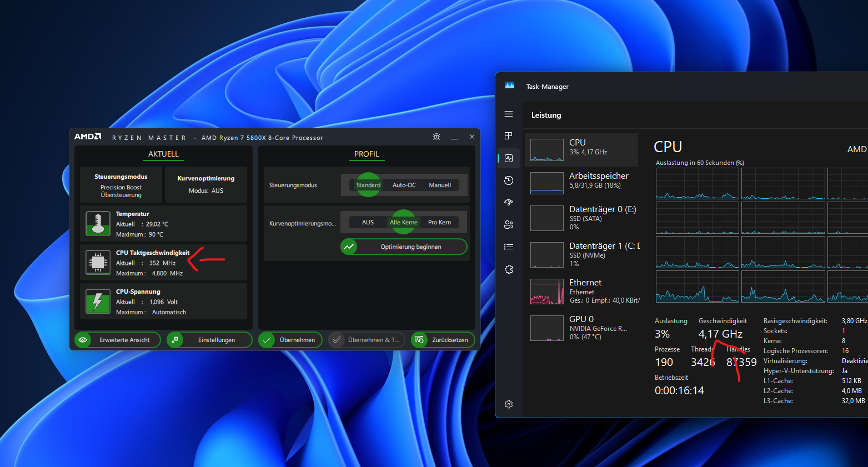Click the reset icon on Zurücksetzen button
This screenshot has height=467, width=868.
(x=420, y=340)
